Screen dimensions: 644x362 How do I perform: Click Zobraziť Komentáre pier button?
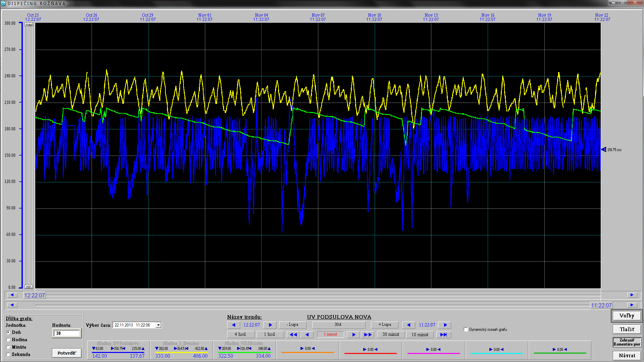tap(627, 342)
